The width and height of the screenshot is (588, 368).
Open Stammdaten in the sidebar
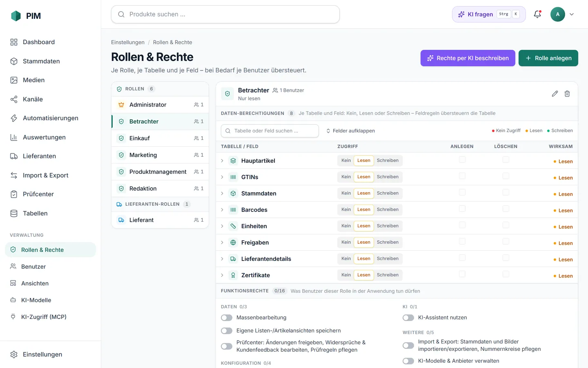[x=51, y=61]
